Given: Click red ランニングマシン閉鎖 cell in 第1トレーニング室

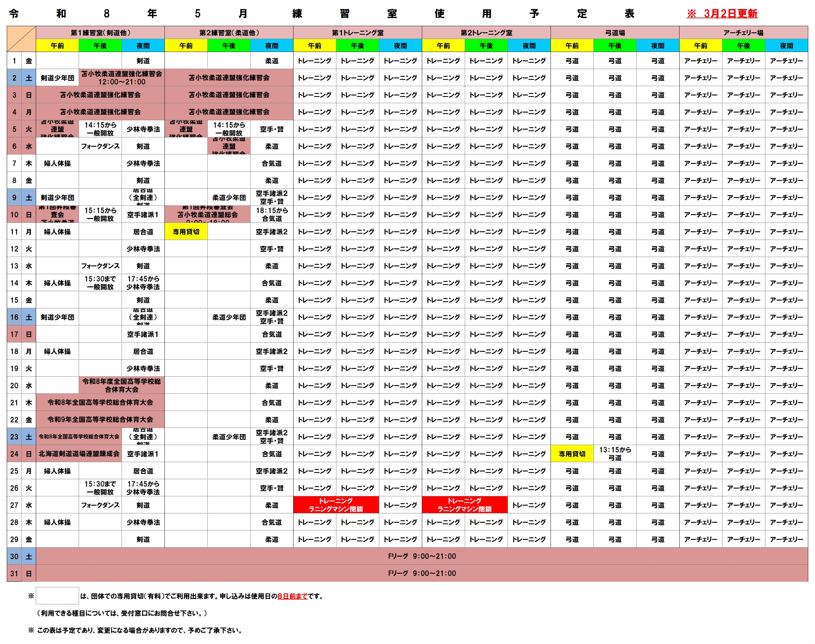Looking at the screenshot, I should 336,505.
